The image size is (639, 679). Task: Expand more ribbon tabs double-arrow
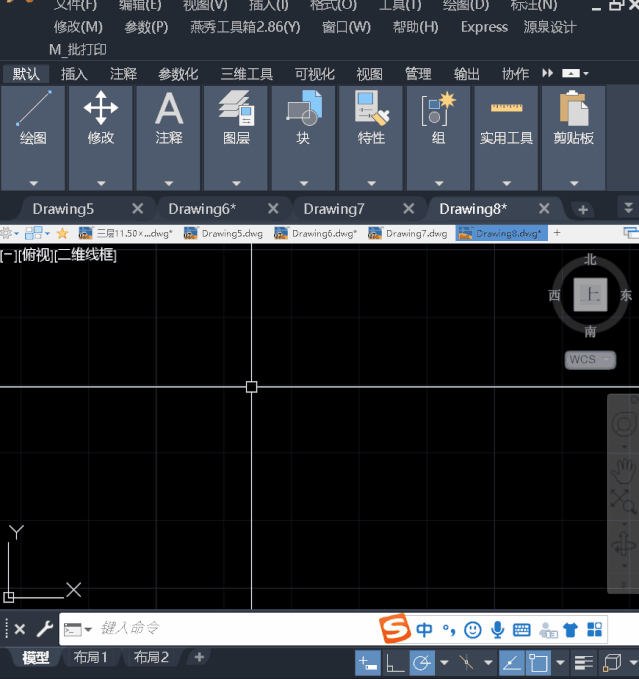[x=547, y=73]
